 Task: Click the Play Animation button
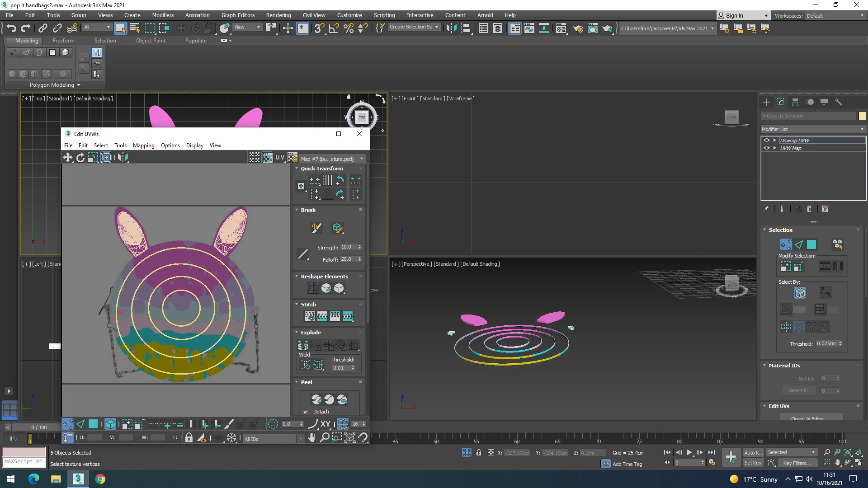tap(689, 452)
